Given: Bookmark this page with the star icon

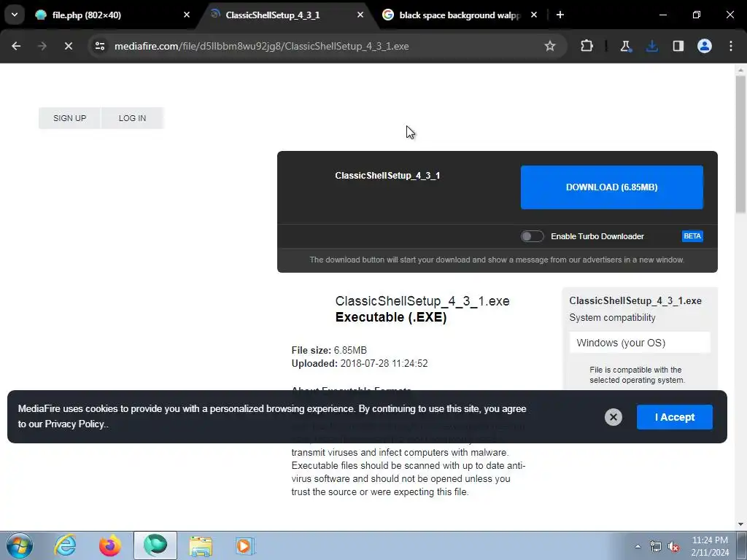Looking at the screenshot, I should (x=550, y=46).
